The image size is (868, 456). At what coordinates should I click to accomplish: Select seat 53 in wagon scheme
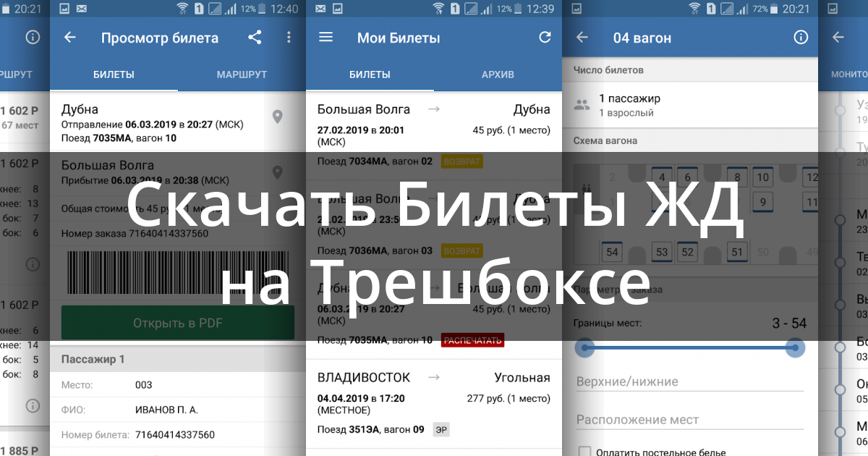point(662,252)
